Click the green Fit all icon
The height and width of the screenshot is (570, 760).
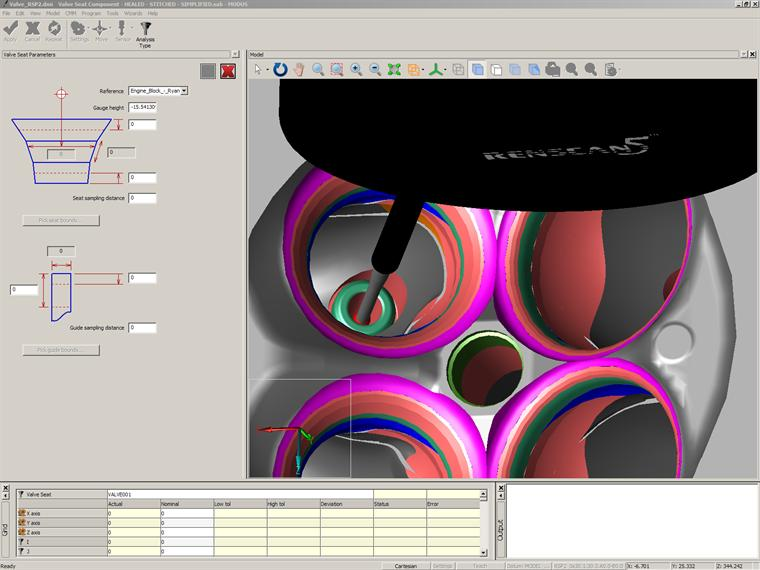click(394, 69)
